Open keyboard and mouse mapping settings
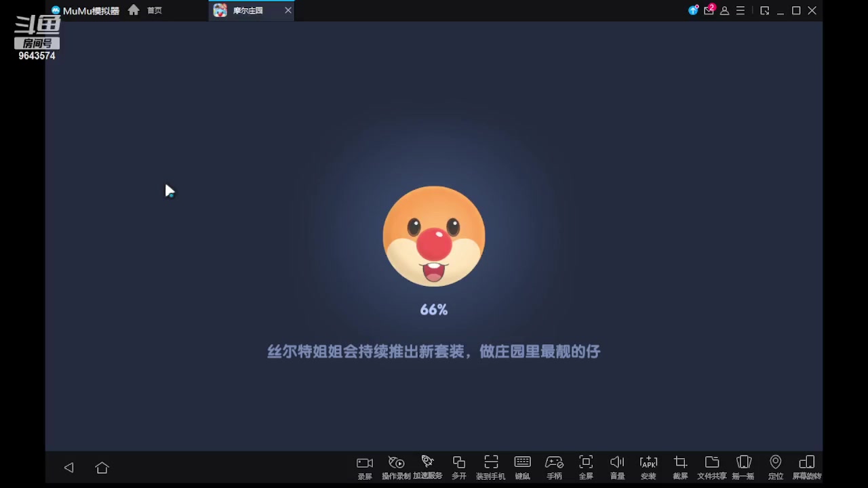This screenshot has width=868, height=488. coord(522,466)
